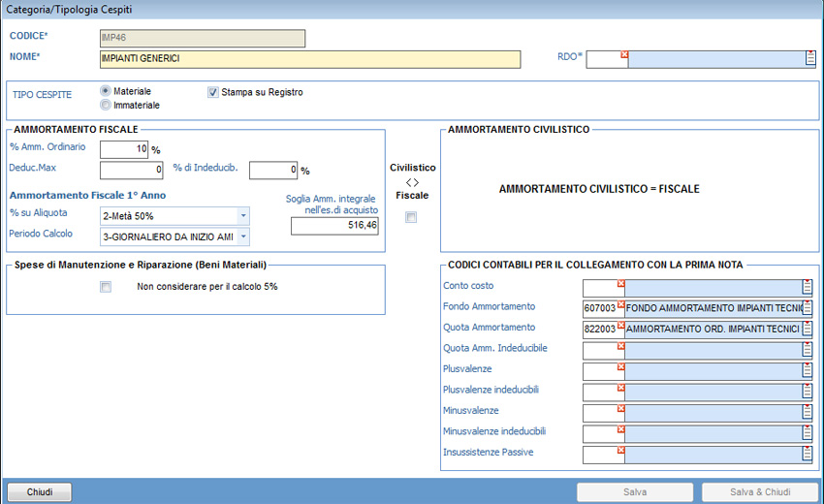Open lookup list for Plusvalenze
824x504 pixels.
808,370
